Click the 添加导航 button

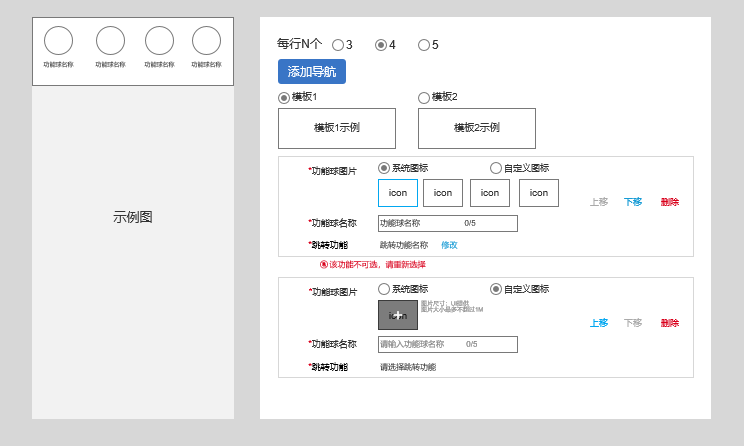pos(311,71)
